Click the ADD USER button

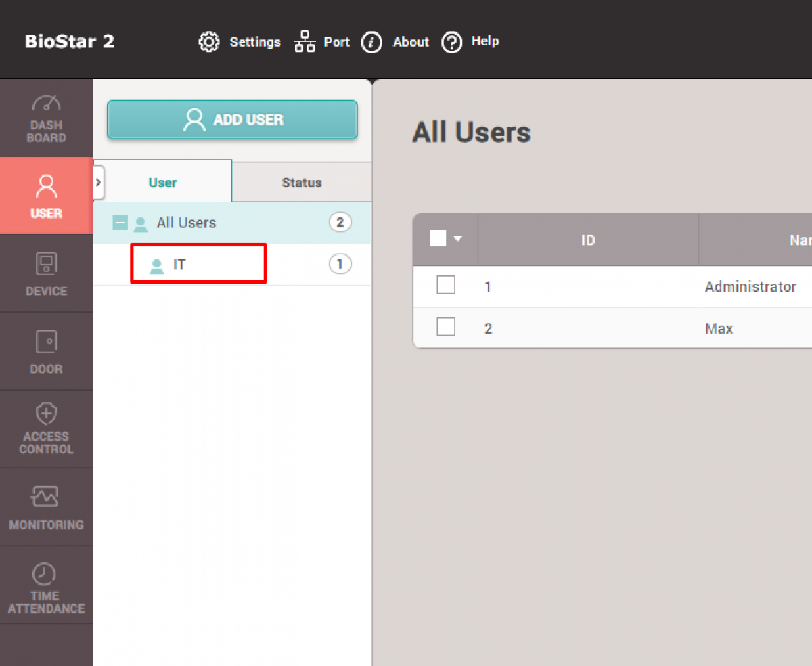(x=232, y=120)
